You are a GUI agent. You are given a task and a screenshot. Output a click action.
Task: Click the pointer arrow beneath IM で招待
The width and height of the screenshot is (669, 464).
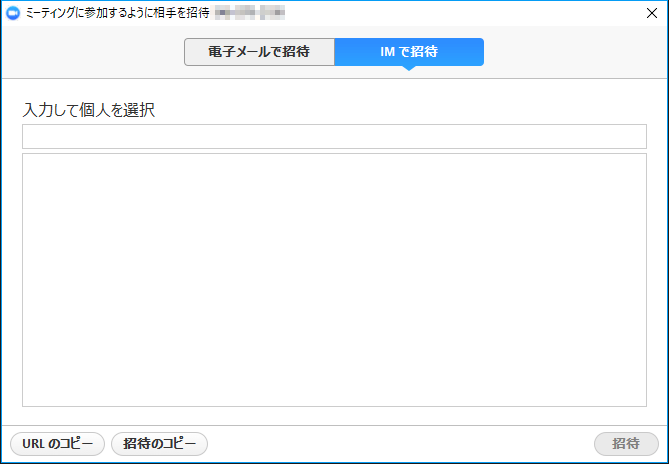409,69
